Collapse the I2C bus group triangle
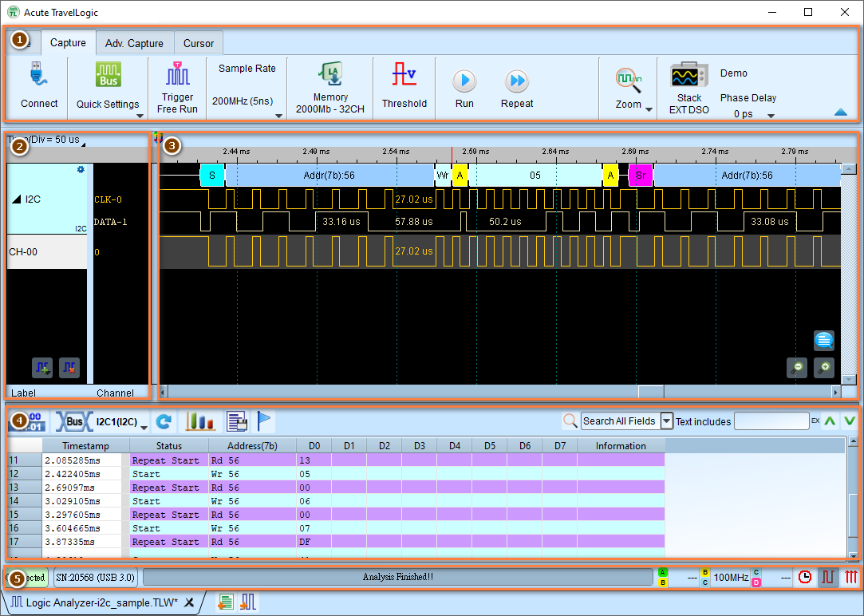864x616 pixels. tap(17, 199)
